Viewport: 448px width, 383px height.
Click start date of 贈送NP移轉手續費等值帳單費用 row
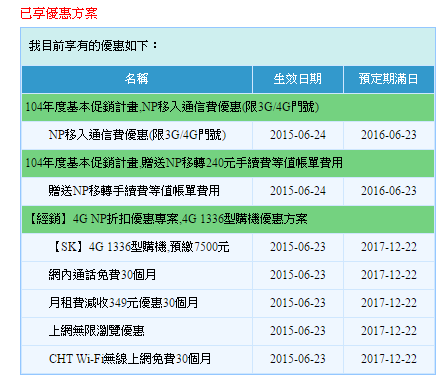coord(298,191)
